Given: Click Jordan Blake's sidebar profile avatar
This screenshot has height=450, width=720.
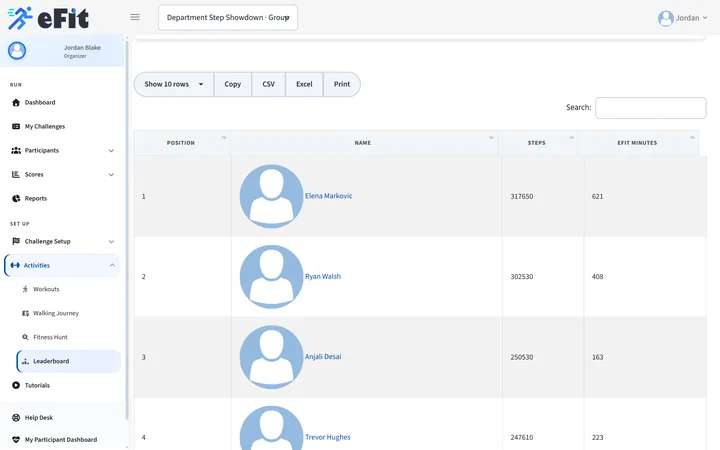Looking at the screenshot, I should tap(17, 51).
